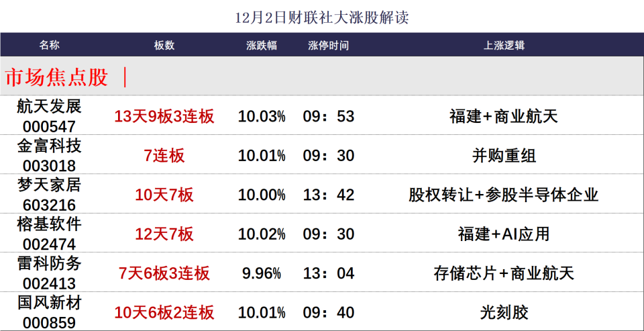Select stock code 003018
644x331 pixels.
coord(49,165)
